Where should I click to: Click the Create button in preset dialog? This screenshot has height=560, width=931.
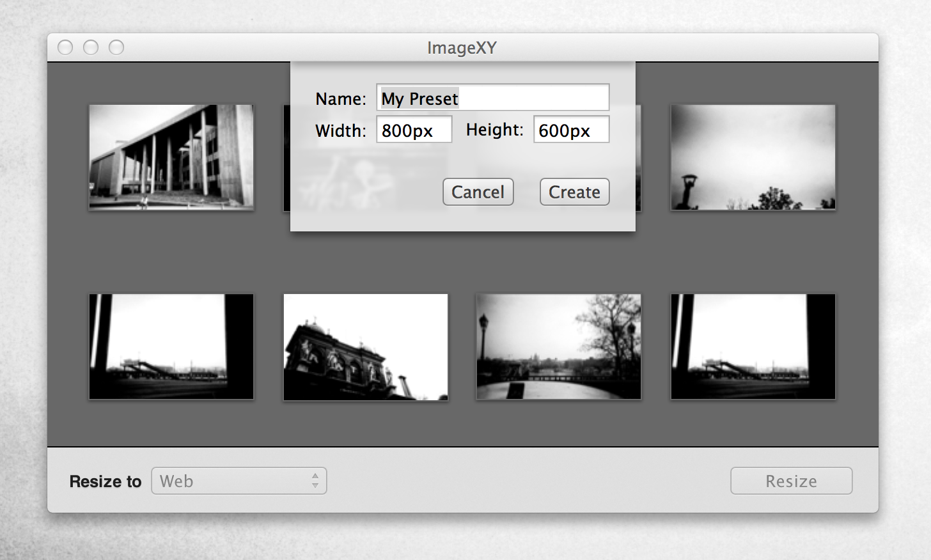[574, 192]
